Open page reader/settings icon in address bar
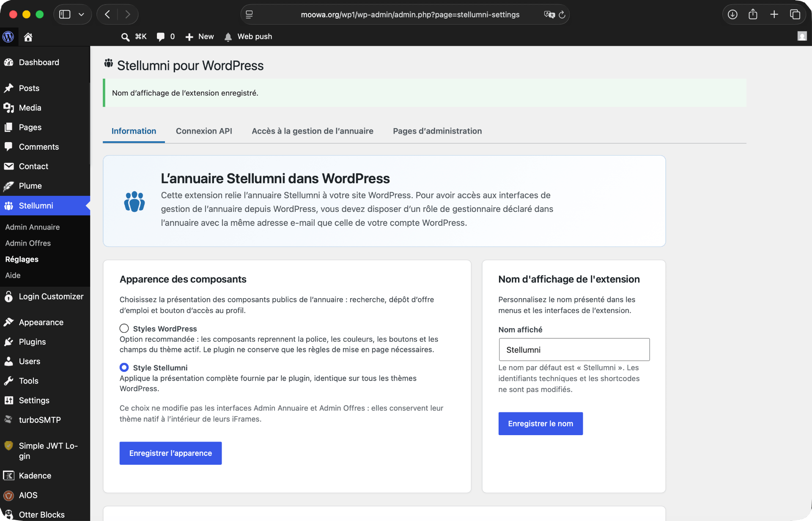 (249, 14)
